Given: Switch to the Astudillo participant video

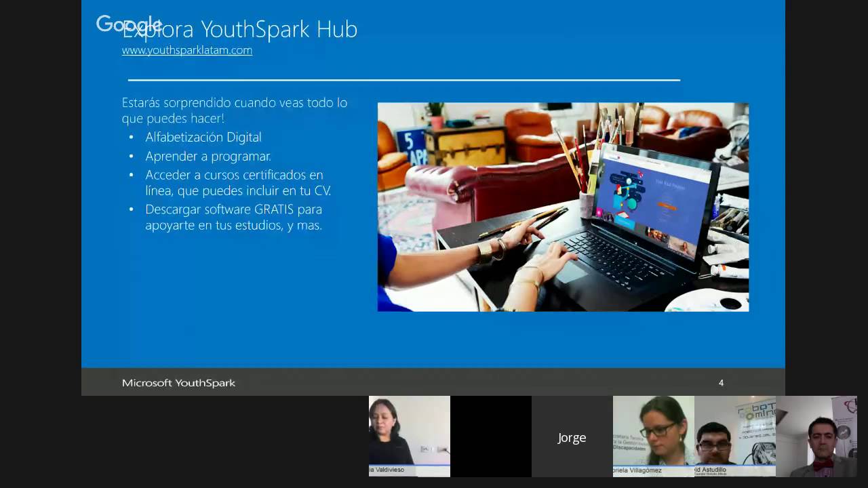Looking at the screenshot, I should pyautogui.click(x=735, y=436).
